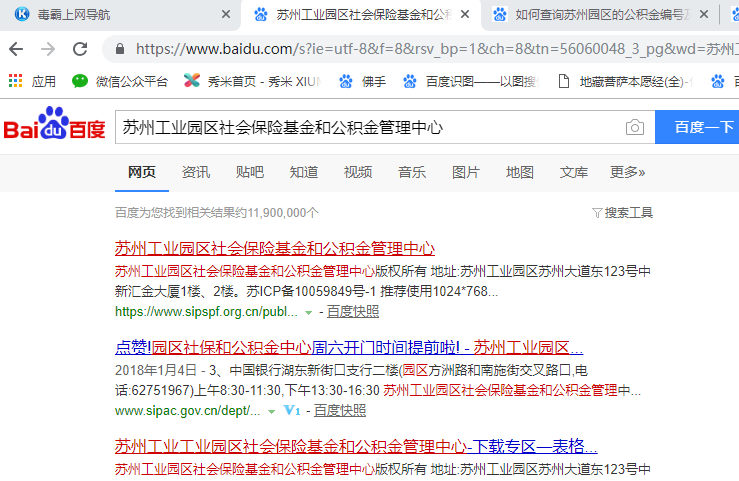Open the 点赞!园区社保和公积金中心 result
Viewport: 739px width, 481px height.
[x=349, y=348]
